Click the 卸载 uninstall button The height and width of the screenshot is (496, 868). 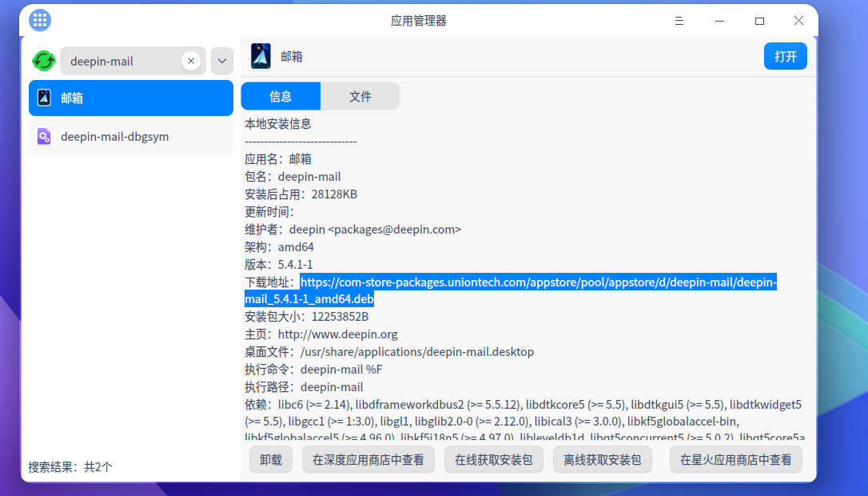pyautogui.click(x=270, y=459)
